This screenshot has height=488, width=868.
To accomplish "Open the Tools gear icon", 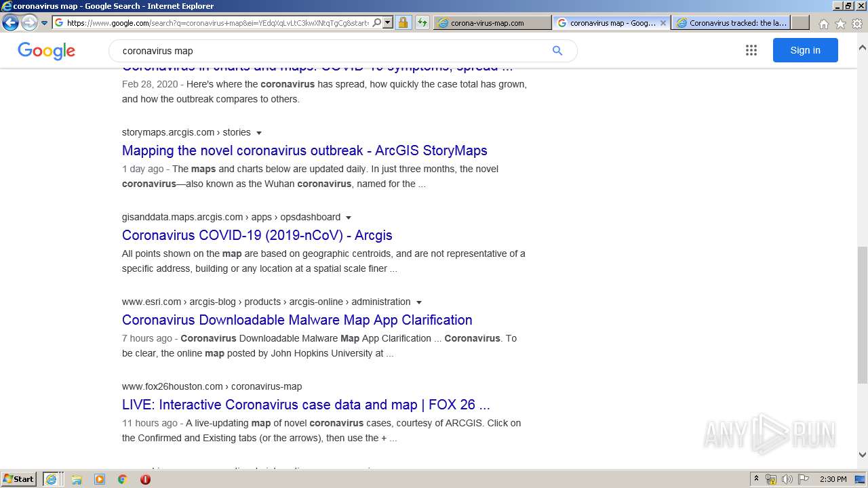I will click(857, 24).
